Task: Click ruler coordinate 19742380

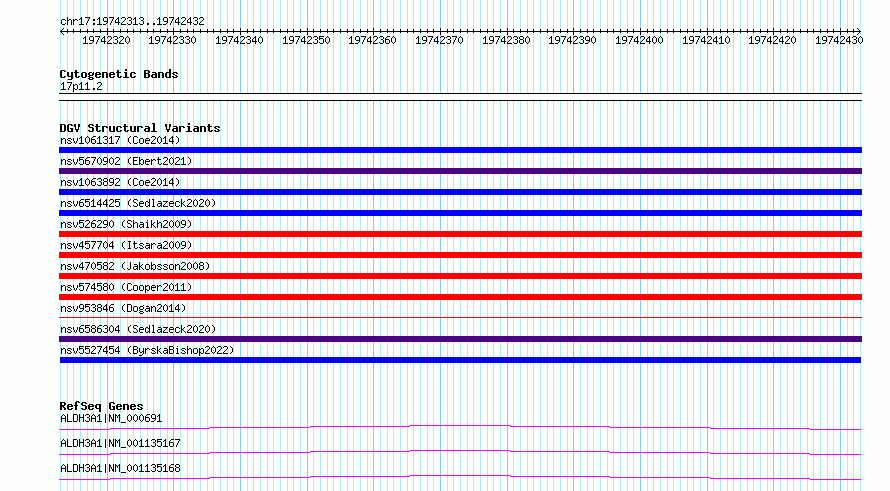Action: pyautogui.click(x=506, y=40)
